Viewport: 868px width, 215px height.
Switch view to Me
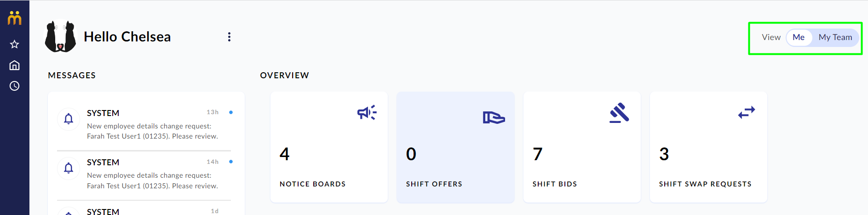(799, 37)
